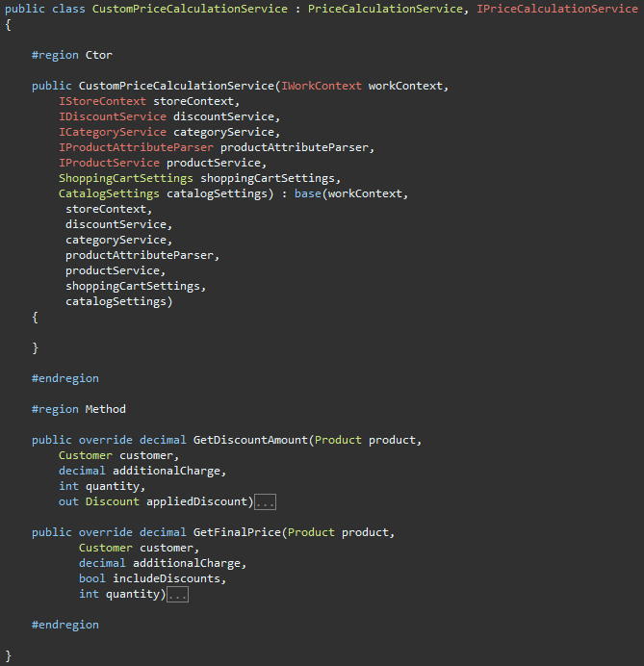Click the CustomPriceCalculationService class name declaration
Viewport: 644px width, 666px height.
(x=190, y=9)
